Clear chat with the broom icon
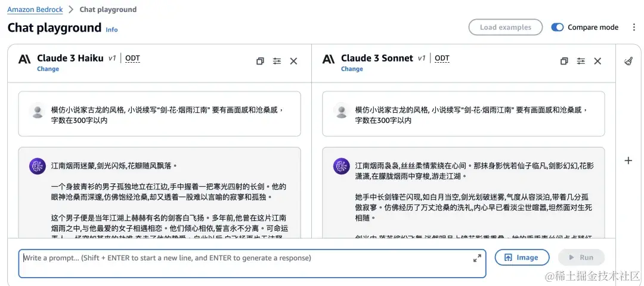The image size is (644, 286). pos(628,61)
